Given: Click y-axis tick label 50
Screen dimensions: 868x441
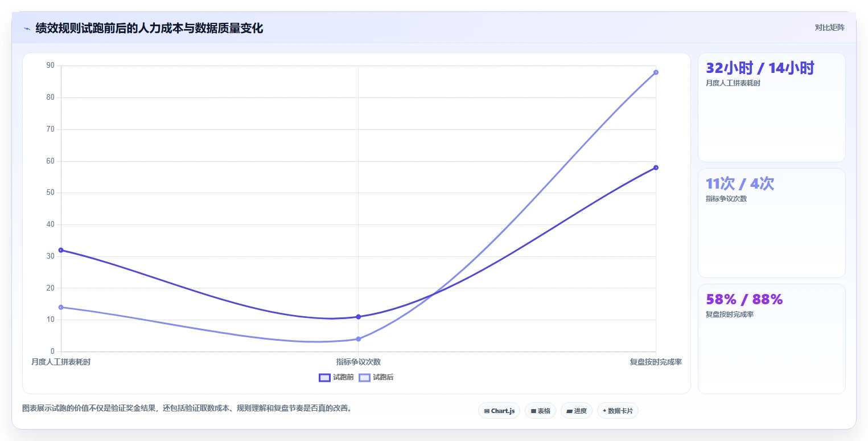Looking at the screenshot, I should pos(51,193).
